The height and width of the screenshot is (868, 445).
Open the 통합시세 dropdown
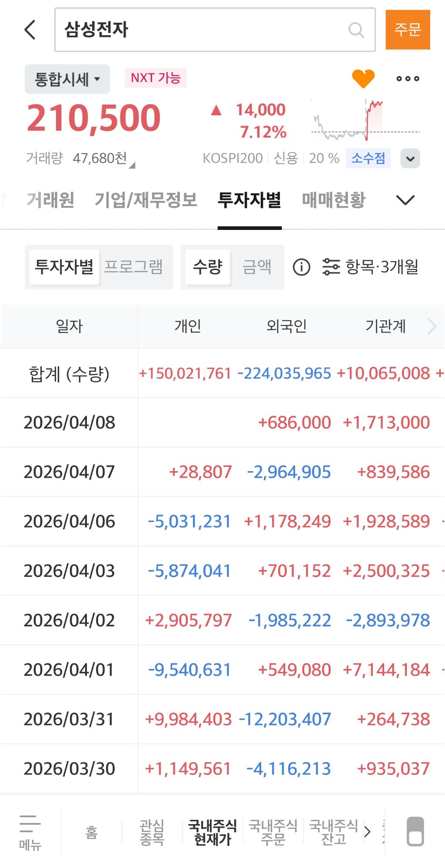click(x=67, y=79)
